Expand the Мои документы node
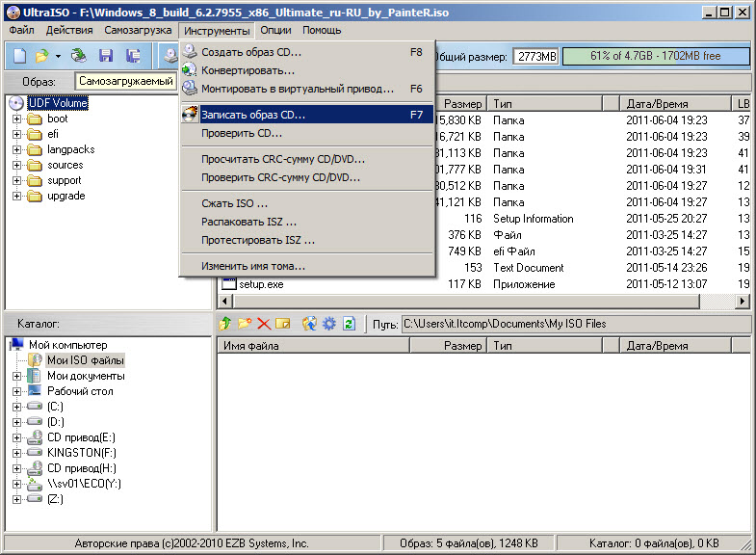 17,376
